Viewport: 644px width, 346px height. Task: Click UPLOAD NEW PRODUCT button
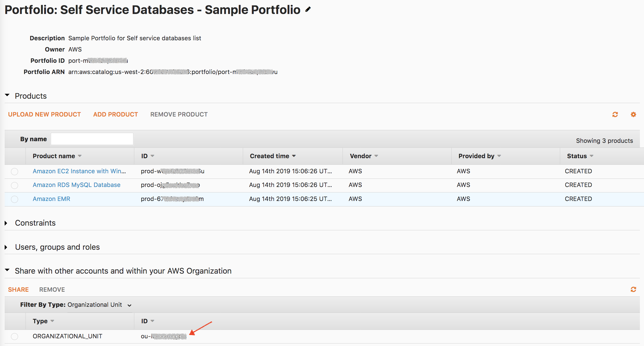click(44, 114)
